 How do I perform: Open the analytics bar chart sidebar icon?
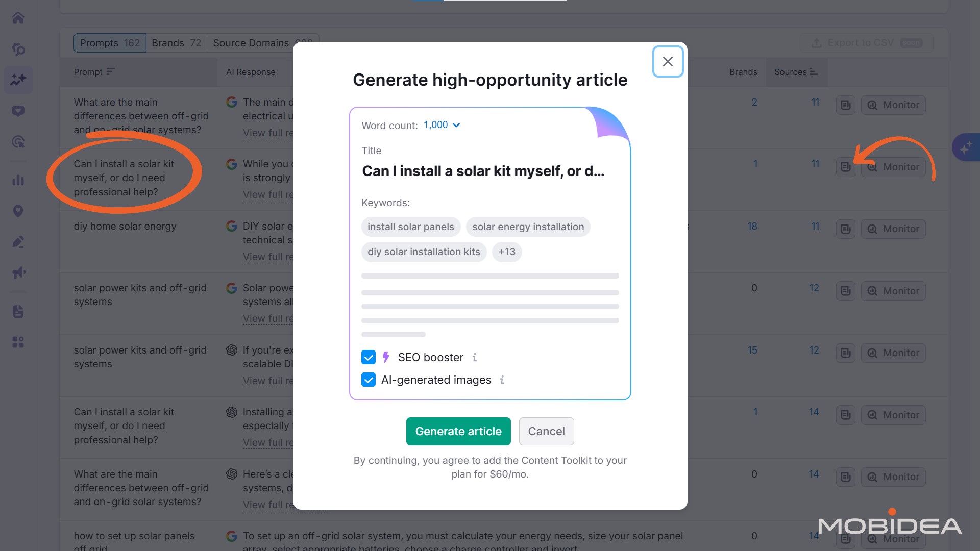tap(18, 180)
